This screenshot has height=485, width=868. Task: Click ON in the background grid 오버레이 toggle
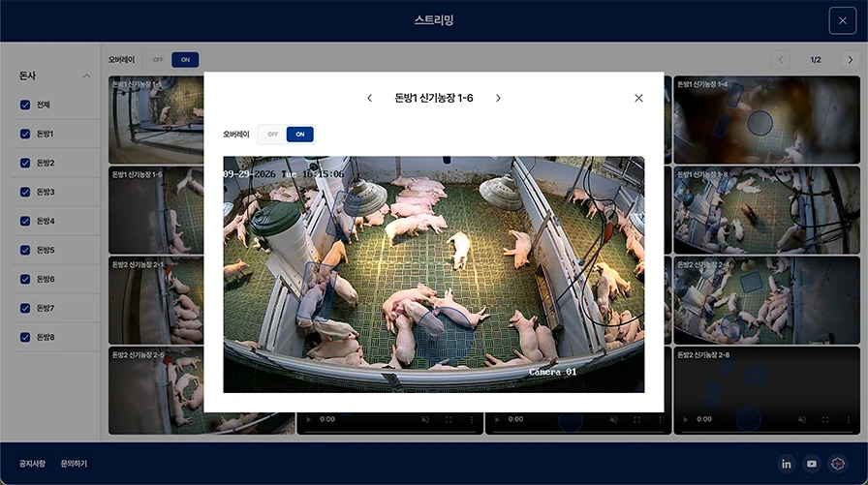[x=185, y=60]
